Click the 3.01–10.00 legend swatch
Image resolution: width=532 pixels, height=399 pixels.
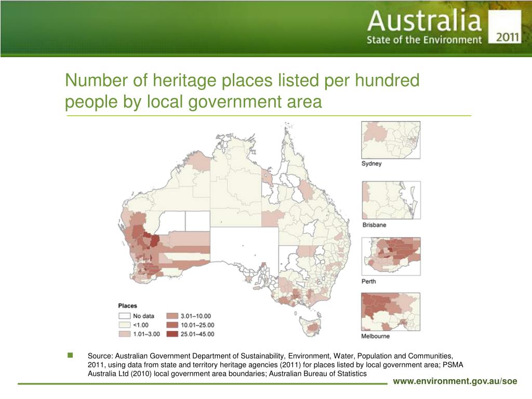(x=172, y=316)
